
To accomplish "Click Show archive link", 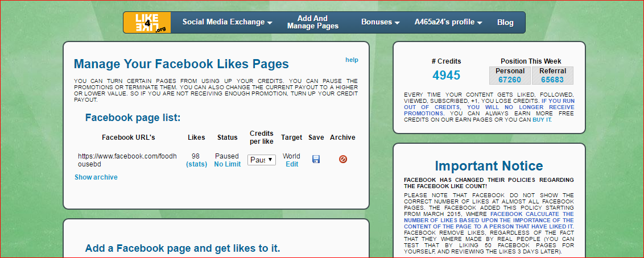I will pos(96,177).
